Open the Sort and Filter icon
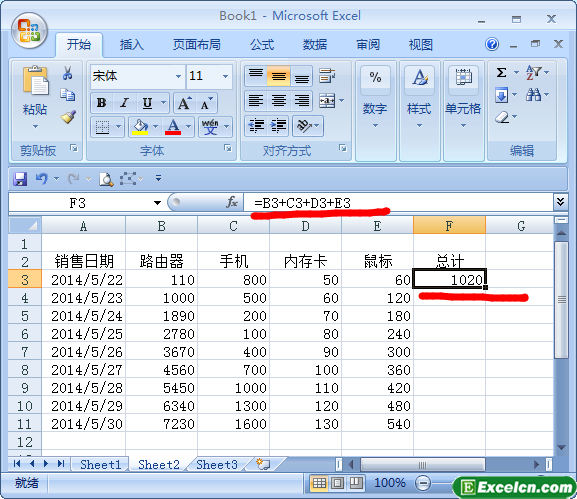Screen dimensions: 577x499 [533, 72]
